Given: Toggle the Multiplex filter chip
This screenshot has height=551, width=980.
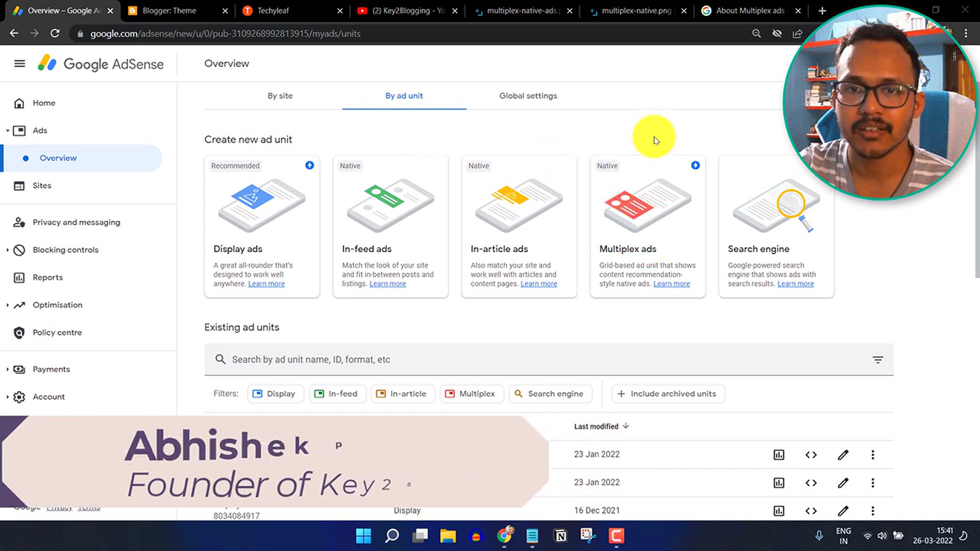Looking at the screenshot, I should click(472, 394).
